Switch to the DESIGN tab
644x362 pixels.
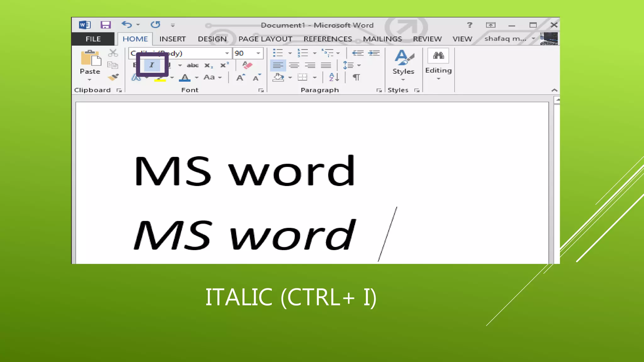[x=212, y=39]
